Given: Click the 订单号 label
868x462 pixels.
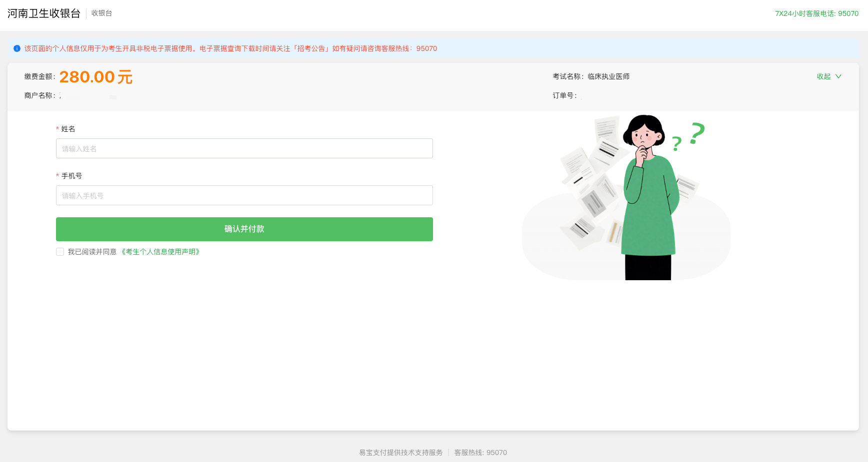Looking at the screenshot, I should tap(564, 95).
